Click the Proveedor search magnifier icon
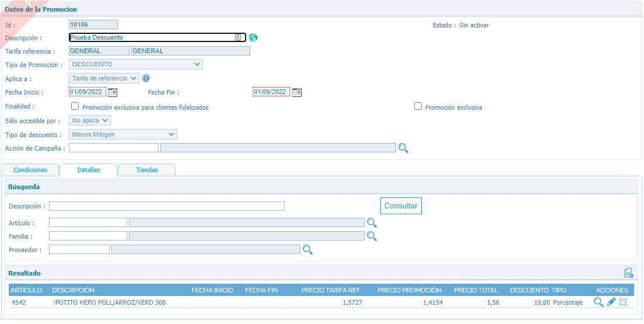This screenshot has width=644, height=324. 307,249
